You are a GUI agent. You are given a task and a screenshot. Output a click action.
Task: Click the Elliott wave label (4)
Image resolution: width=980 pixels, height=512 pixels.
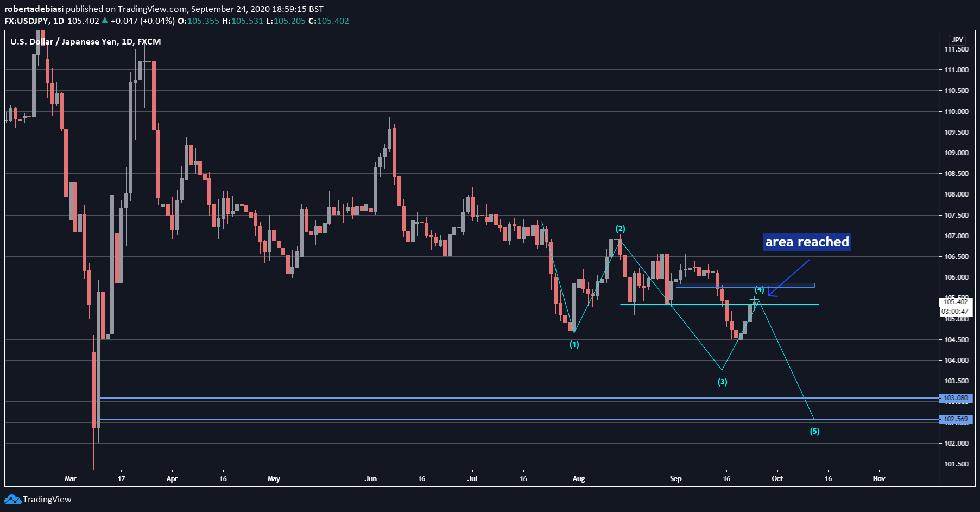coord(759,290)
